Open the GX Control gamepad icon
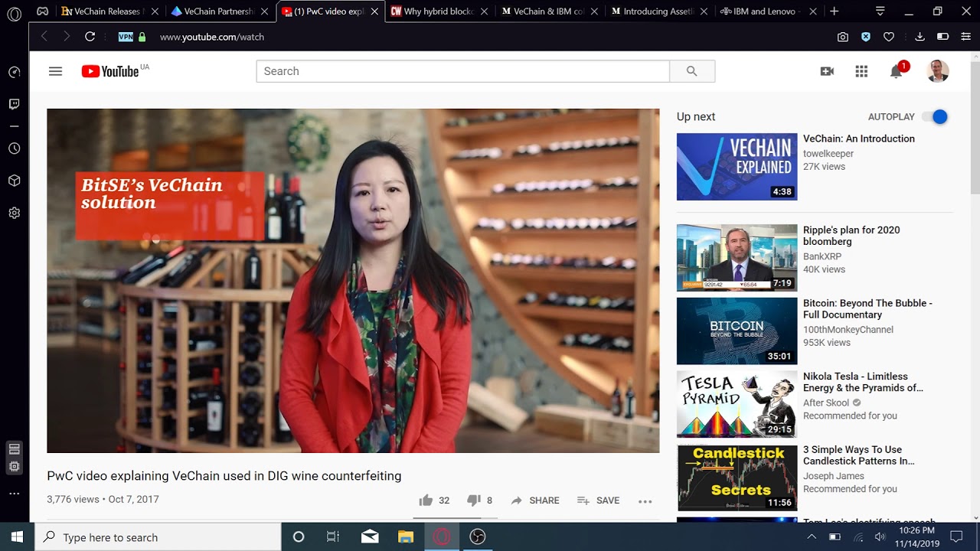Viewport: 980px width, 551px height. pyautogui.click(x=43, y=11)
